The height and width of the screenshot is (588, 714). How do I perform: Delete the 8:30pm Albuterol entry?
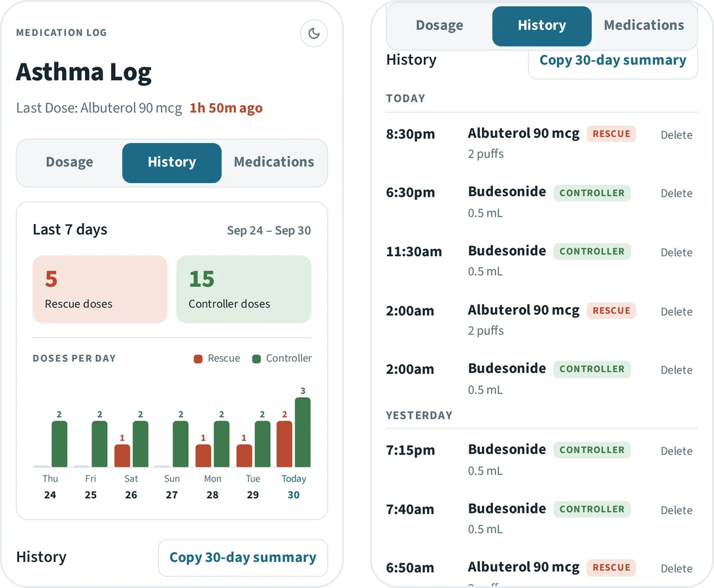tap(676, 135)
